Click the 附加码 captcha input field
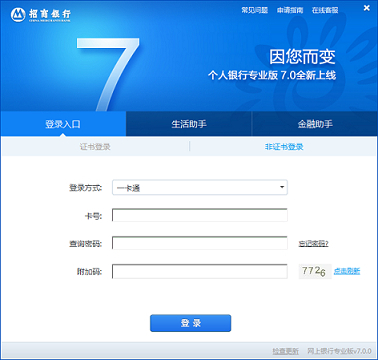The image size is (378, 360). pos(200,271)
